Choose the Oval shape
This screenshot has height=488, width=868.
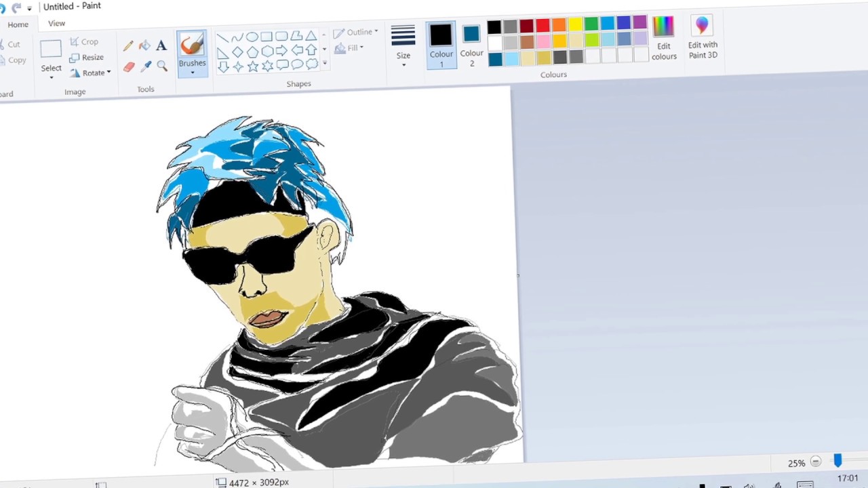(252, 37)
